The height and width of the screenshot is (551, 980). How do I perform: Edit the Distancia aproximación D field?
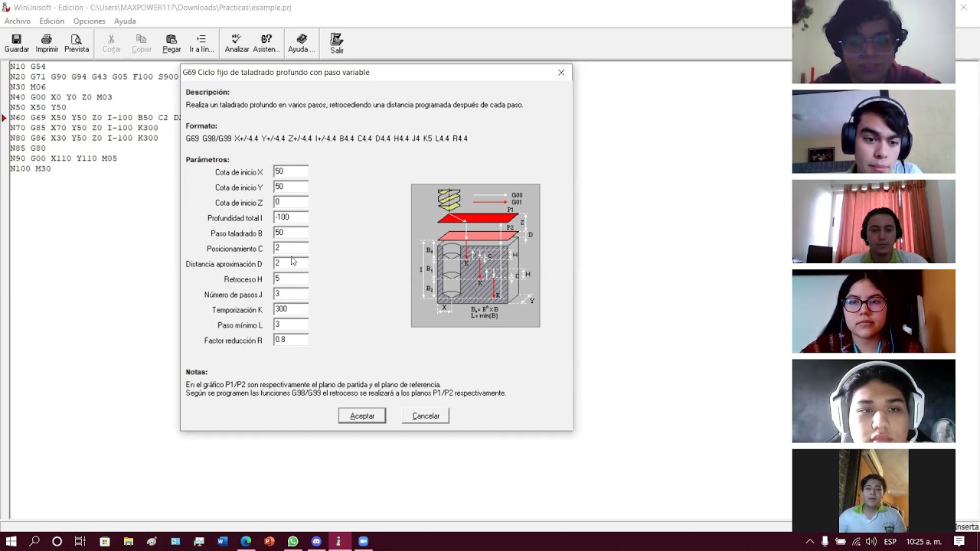click(291, 263)
